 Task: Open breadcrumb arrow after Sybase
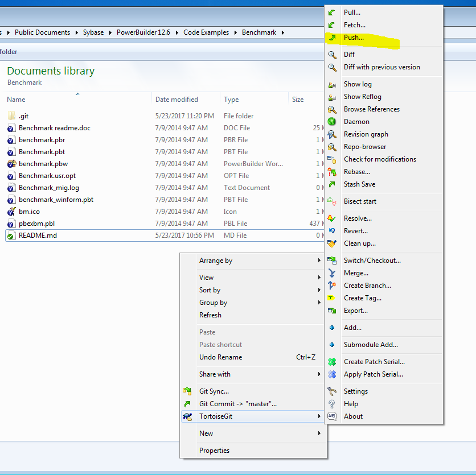click(x=110, y=32)
